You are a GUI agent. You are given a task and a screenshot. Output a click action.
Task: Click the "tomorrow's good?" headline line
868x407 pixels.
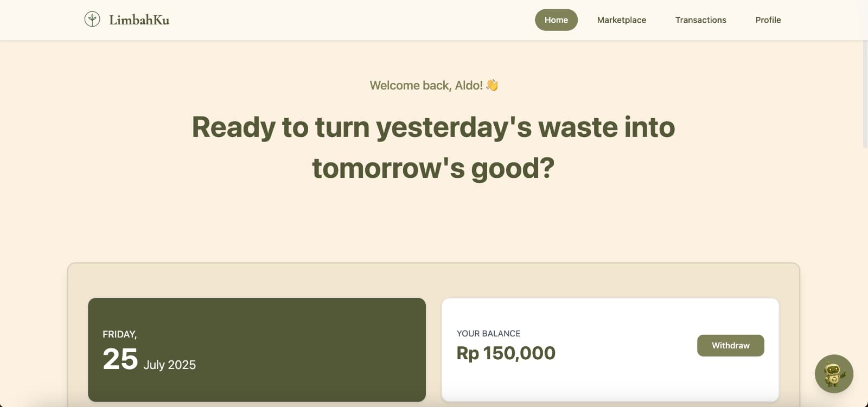pyautogui.click(x=433, y=168)
